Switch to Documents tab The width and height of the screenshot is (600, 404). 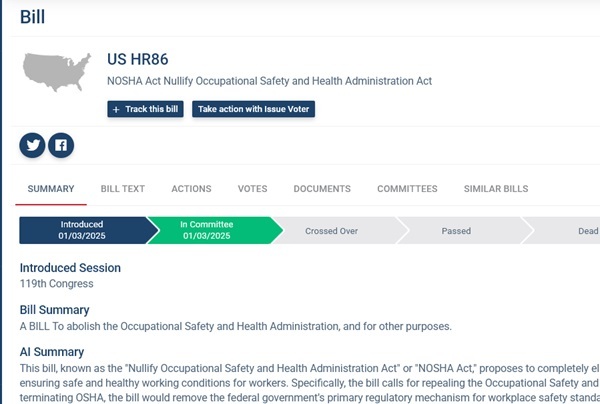322,189
